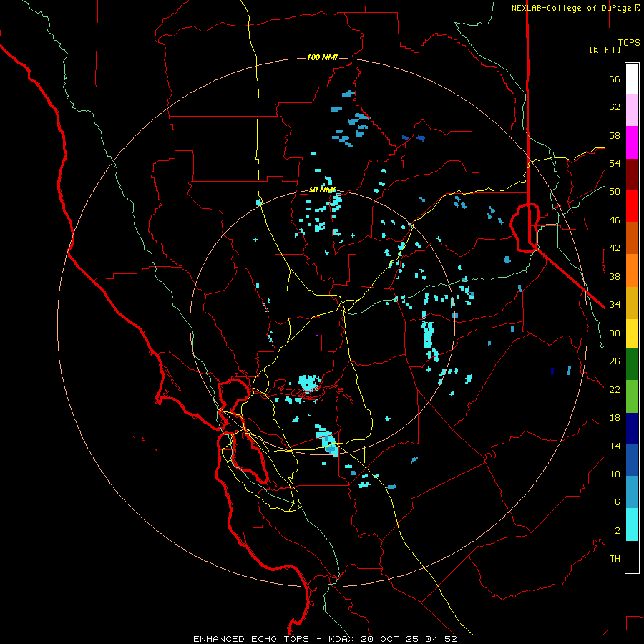Viewport: 644px width, 644px height.
Task: Click the light green legend swatch
Action: [x=632, y=396]
